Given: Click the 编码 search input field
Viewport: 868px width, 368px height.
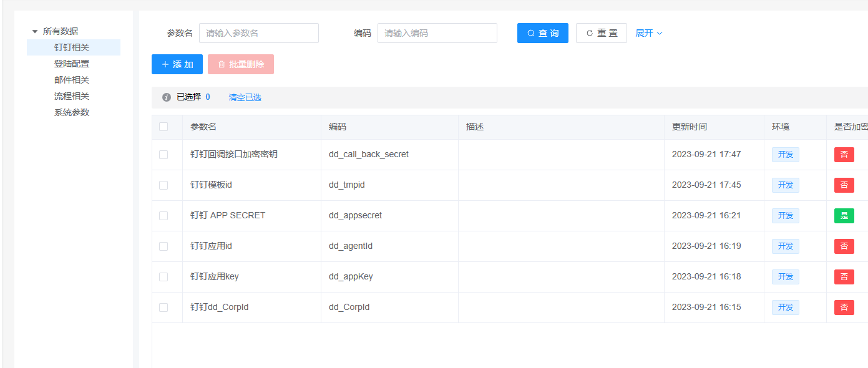Looking at the screenshot, I should (437, 33).
